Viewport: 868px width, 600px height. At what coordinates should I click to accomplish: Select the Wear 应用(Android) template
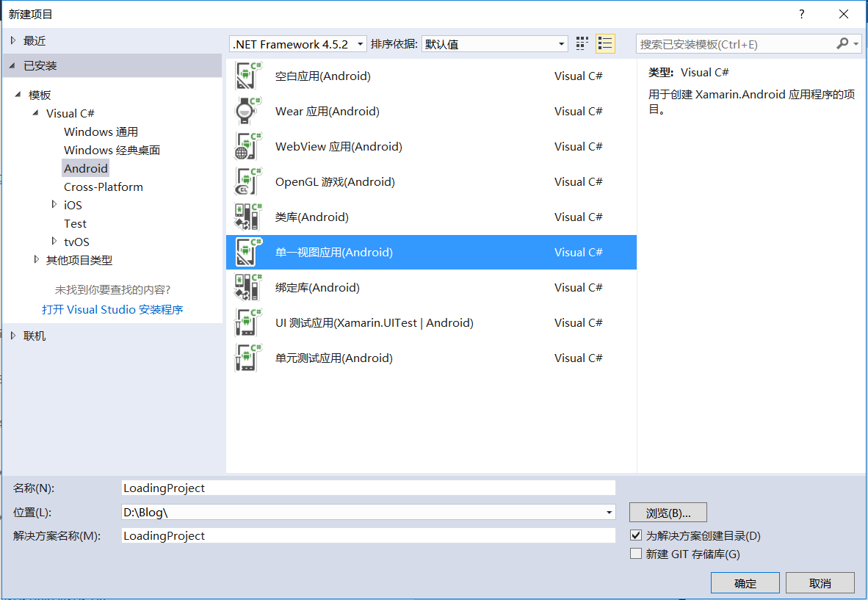tap(431, 111)
